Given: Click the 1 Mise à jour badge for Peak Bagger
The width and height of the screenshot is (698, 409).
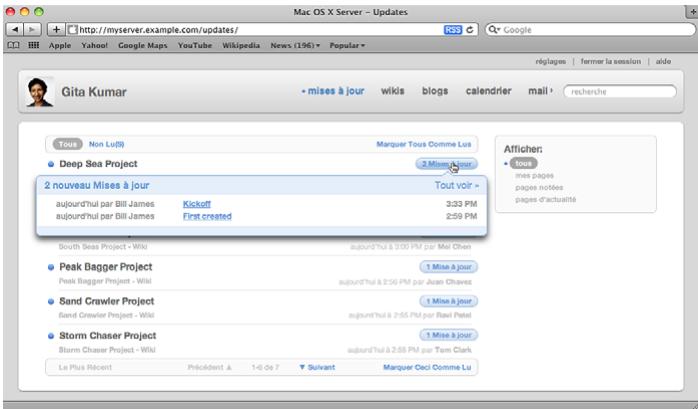Looking at the screenshot, I should [x=449, y=267].
